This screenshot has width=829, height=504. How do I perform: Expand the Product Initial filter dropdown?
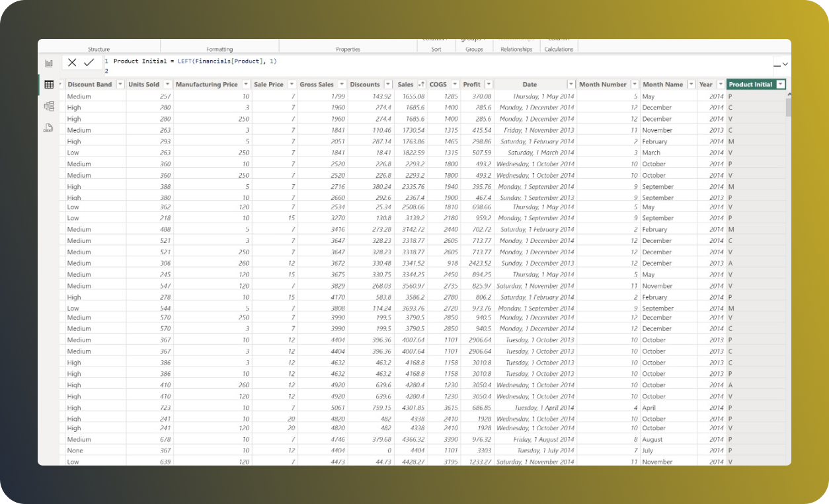780,85
